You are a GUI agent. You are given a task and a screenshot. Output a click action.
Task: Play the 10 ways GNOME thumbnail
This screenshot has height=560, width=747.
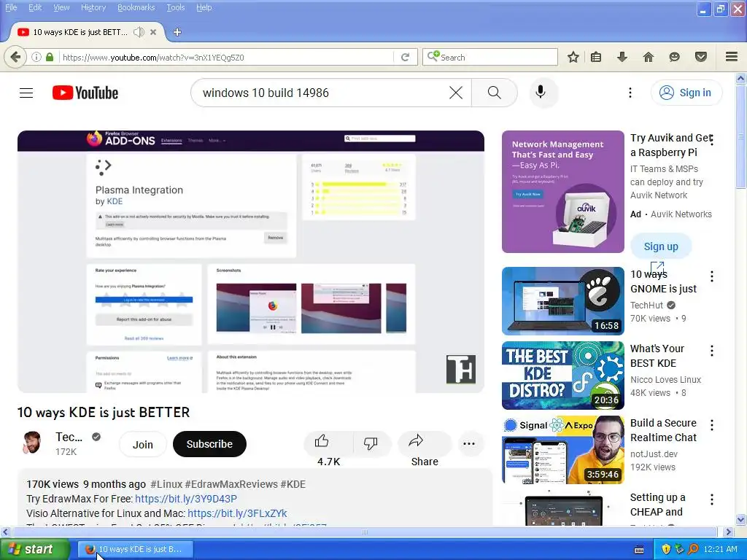(x=562, y=301)
